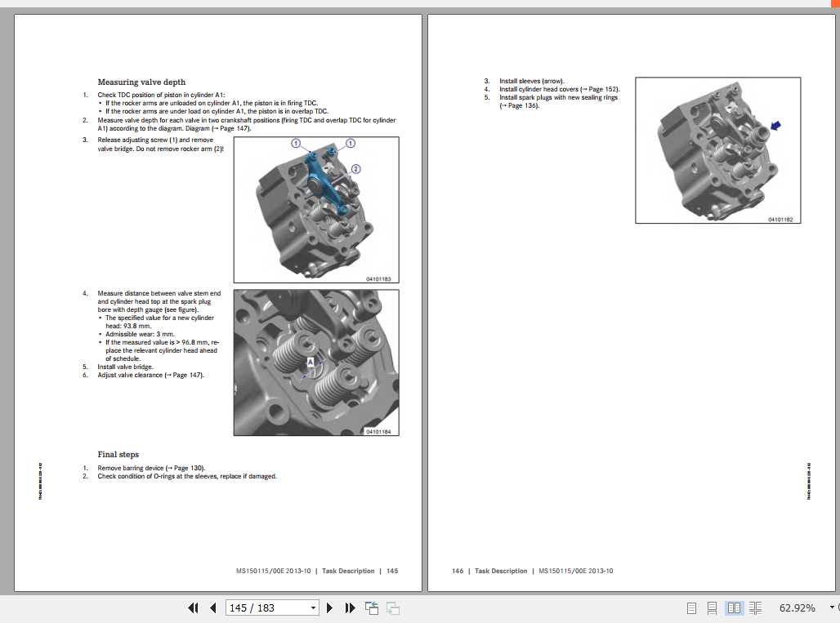The width and height of the screenshot is (840, 623).
Task: Toggle single page view mode
Action: 690,607
